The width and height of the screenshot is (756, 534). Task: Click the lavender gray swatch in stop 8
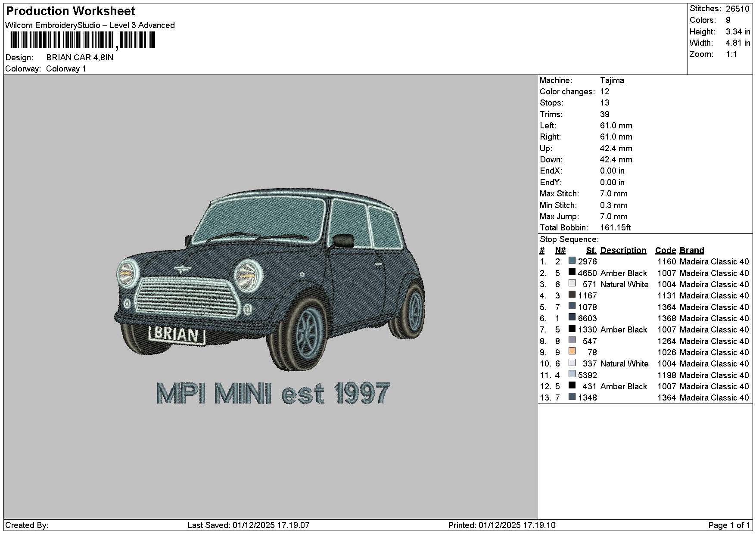click(x=572, y=340)
